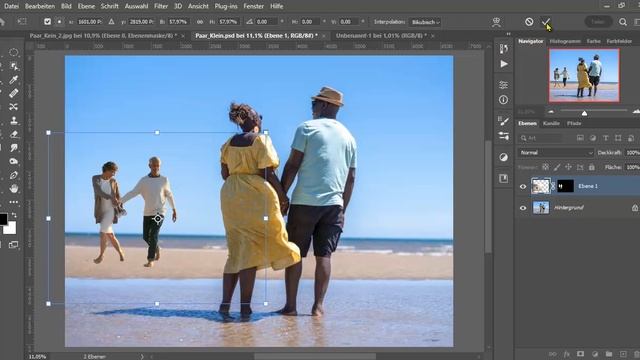Select the Eyedropper tool
Viewport: 640px width, 360px height.
[13, 80]
